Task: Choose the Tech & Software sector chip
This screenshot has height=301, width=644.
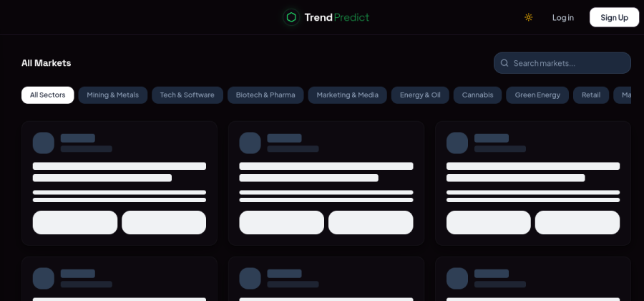Action: click(187, 95)
